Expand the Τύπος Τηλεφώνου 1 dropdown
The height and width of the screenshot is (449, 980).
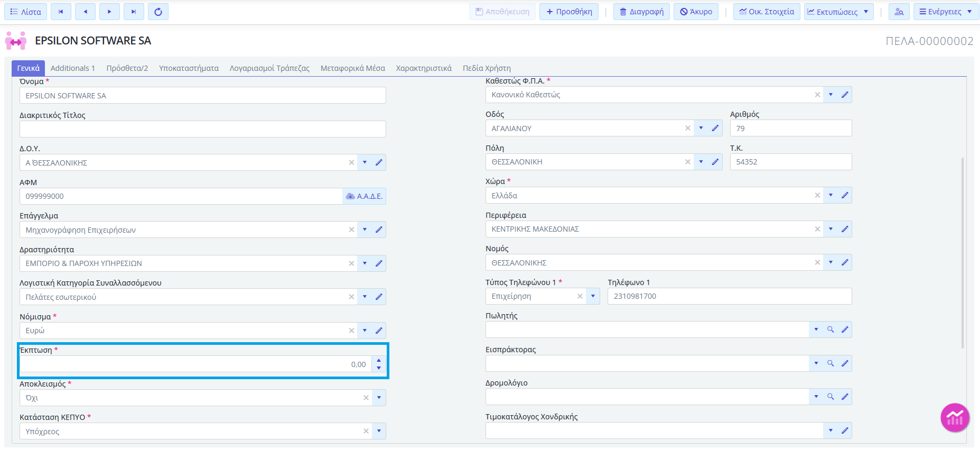(593, 296)
